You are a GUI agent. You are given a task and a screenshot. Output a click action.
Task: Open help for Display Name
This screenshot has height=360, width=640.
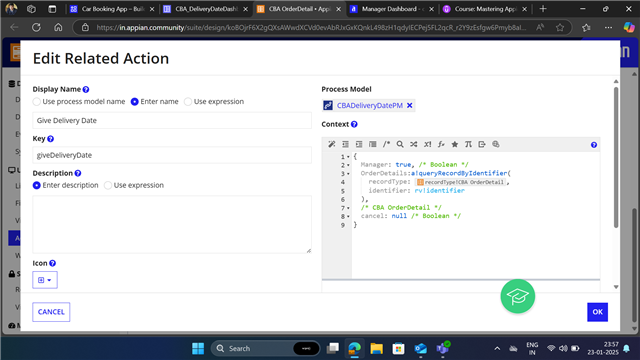tap(86, 89)
